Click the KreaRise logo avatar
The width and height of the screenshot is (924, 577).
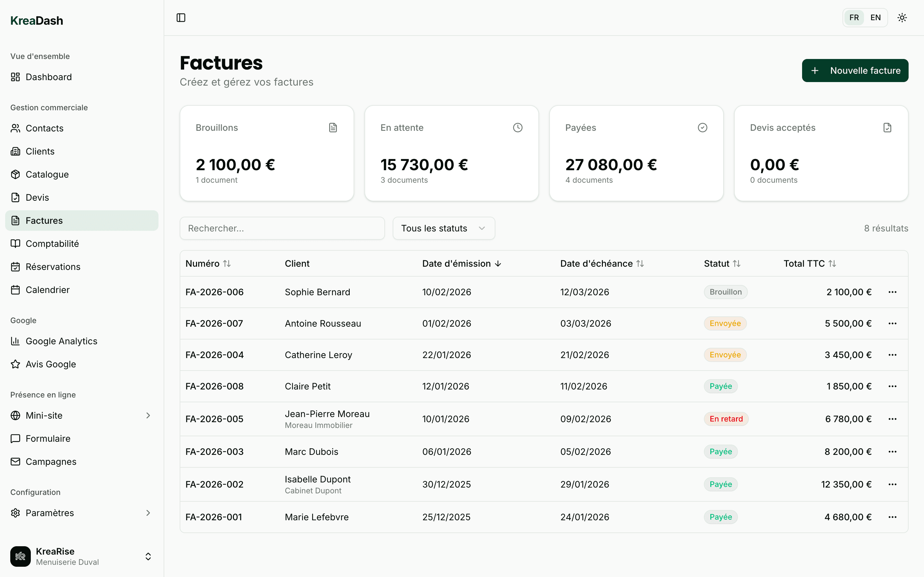(21, 556)
